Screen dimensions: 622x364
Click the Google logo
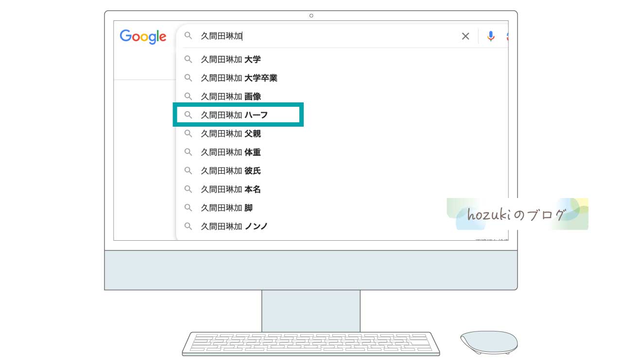click(x=143, y=37)
